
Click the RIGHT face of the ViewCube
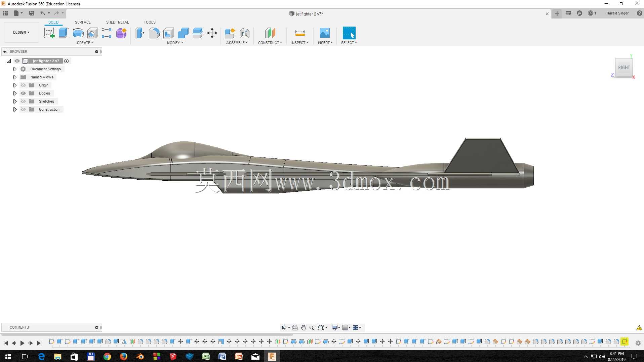click(624, 68)
